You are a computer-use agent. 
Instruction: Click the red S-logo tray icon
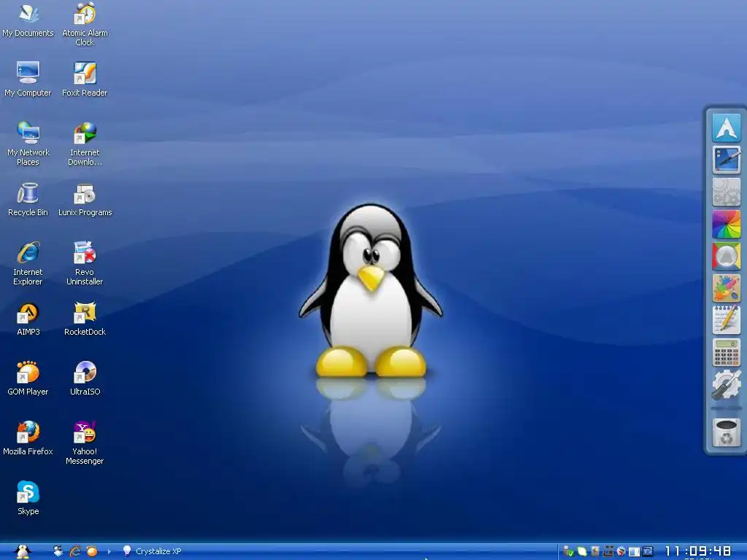[x=621, y=551]
